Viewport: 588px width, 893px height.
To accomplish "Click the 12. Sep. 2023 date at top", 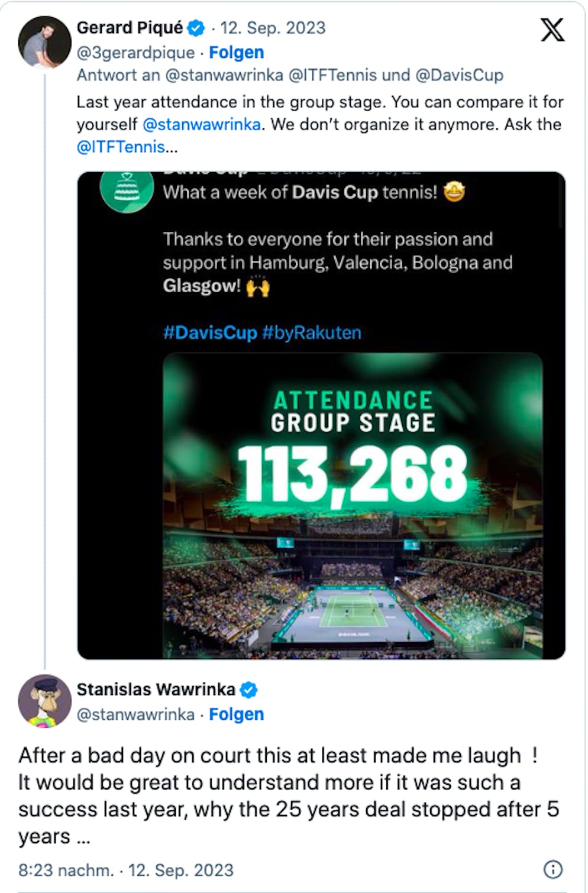I will tap(273, 28).
